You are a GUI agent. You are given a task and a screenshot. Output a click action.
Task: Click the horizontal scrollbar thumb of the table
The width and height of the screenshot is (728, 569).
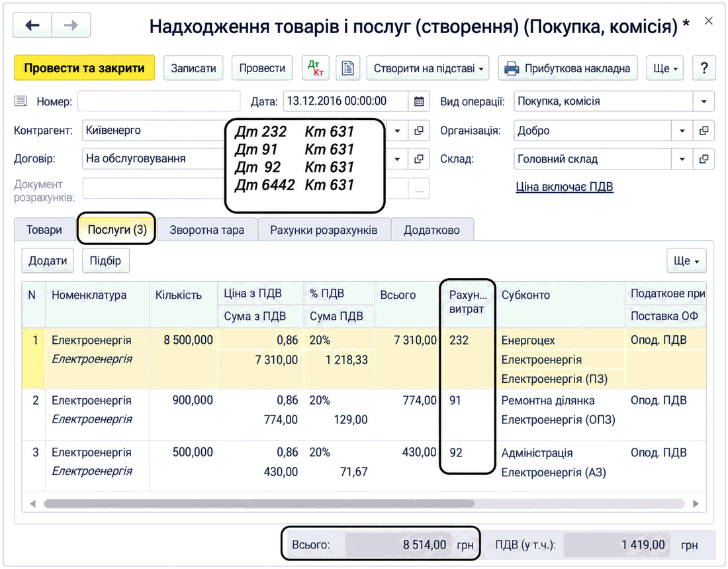click(259, 503)
